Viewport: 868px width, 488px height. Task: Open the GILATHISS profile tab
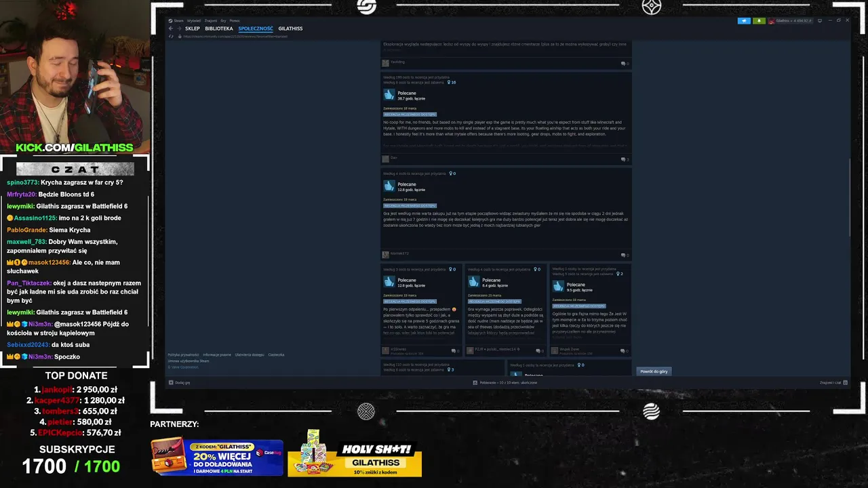(290, 28)
